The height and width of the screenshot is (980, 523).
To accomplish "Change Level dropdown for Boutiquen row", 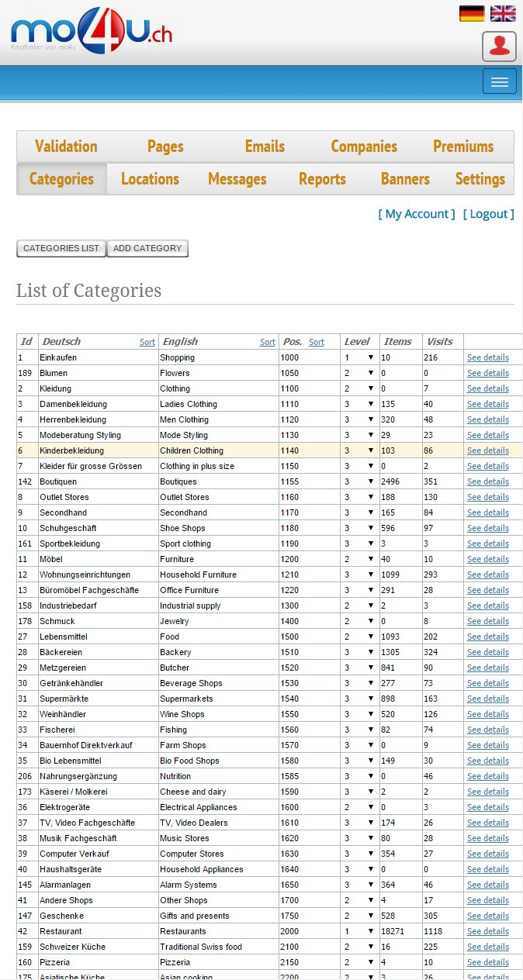I will click(359, 481).
